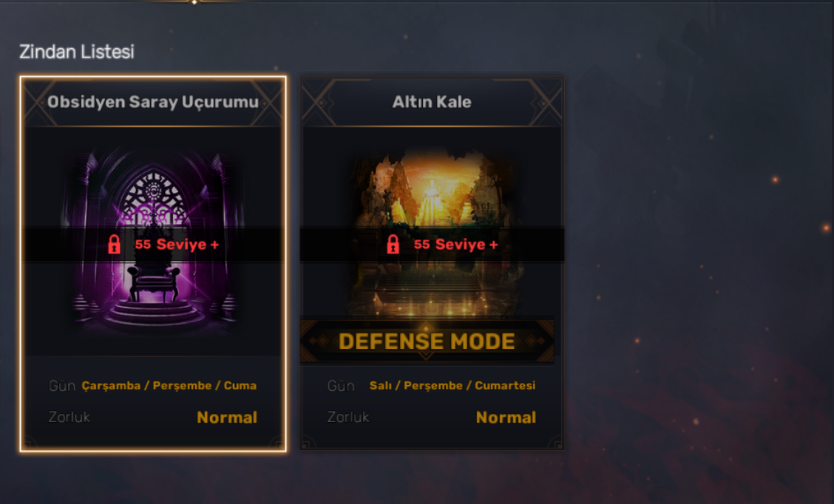This screenshot has width=834, height=504.
Task: Click the Çarşamba / Perşembe / Cuma days text
Action: tap(169, 386)
